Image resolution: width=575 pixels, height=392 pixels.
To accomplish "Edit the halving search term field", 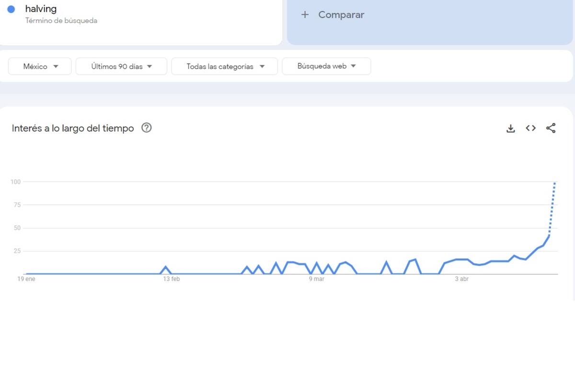I will 41,9.
